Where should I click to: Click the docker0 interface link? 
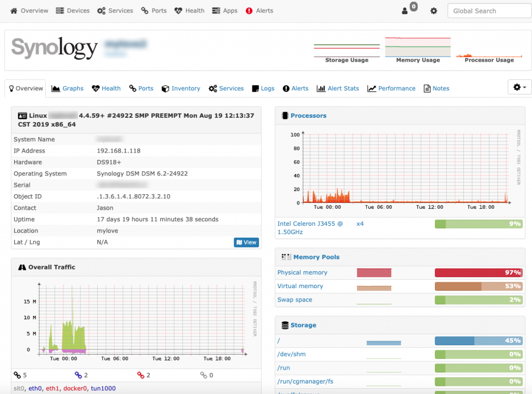pyautogui.click(x=75, y=389)
